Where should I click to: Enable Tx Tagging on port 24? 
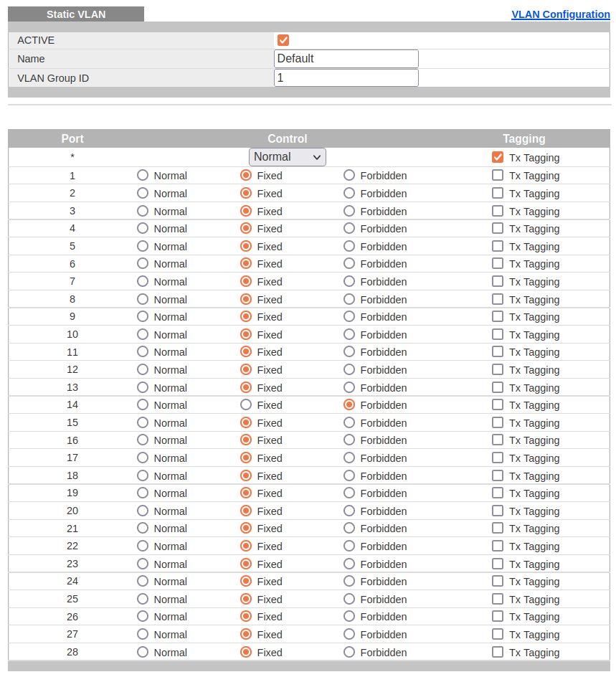tap(497, 581)
